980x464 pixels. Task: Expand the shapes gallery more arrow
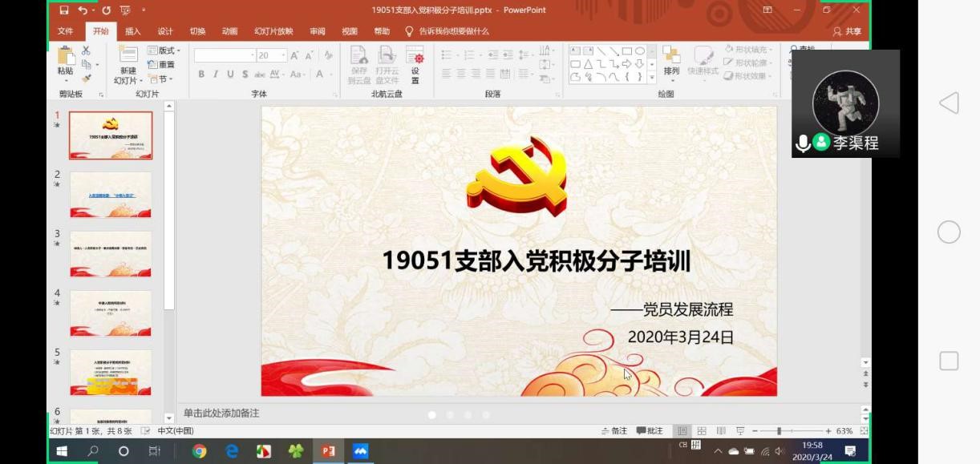(651, 78)
